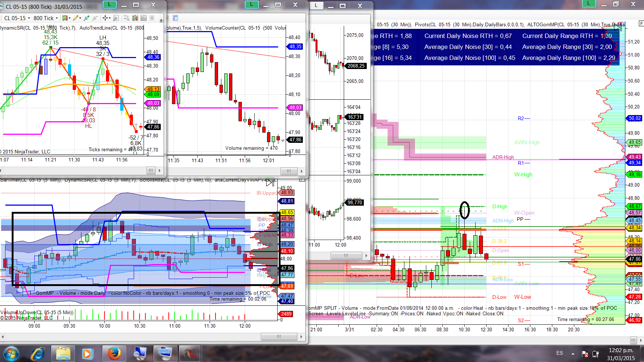Click the 48,09 green price marker
This screenshot has width=644, height=362.
point(153,95)
